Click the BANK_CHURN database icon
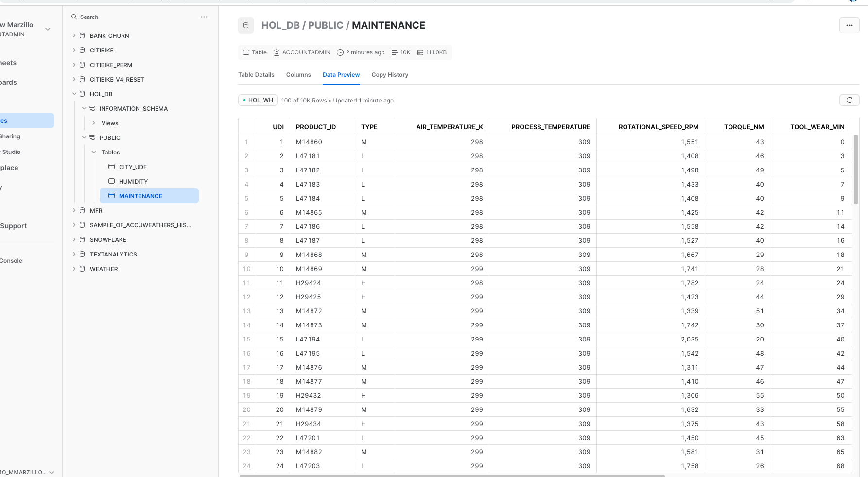The height and width of the screenshot is (477, 868). [x=82, y=36]
